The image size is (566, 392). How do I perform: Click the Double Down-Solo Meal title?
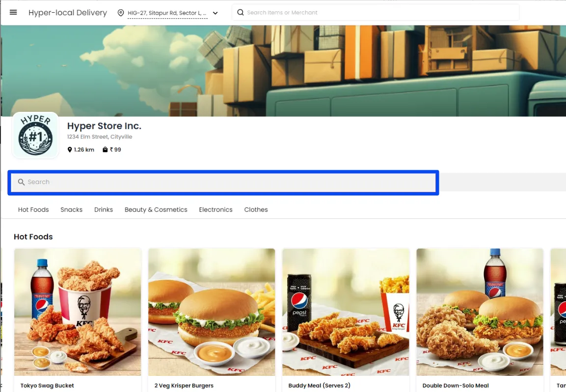[x=456, y=386]
